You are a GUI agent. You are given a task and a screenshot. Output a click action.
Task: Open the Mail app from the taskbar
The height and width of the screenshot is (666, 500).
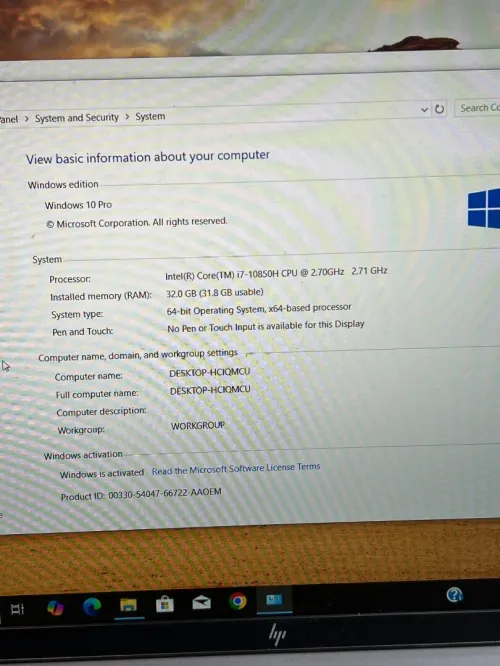(201, 602)
